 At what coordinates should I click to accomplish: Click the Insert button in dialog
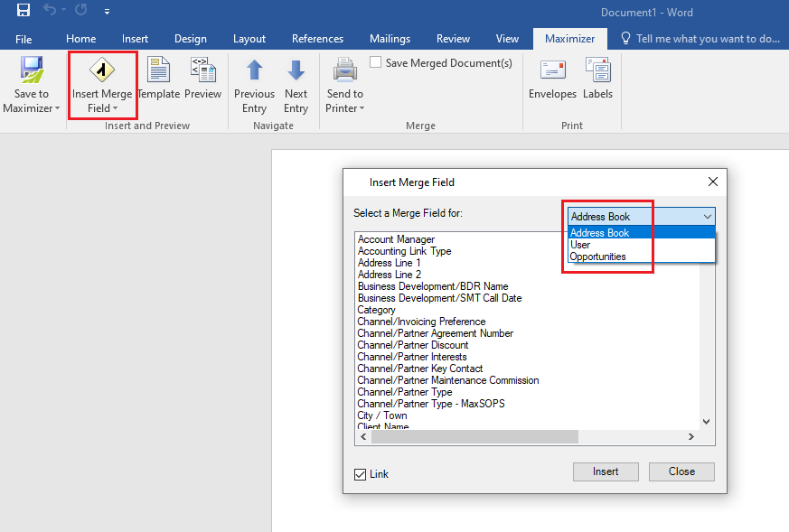pos(606,471)
